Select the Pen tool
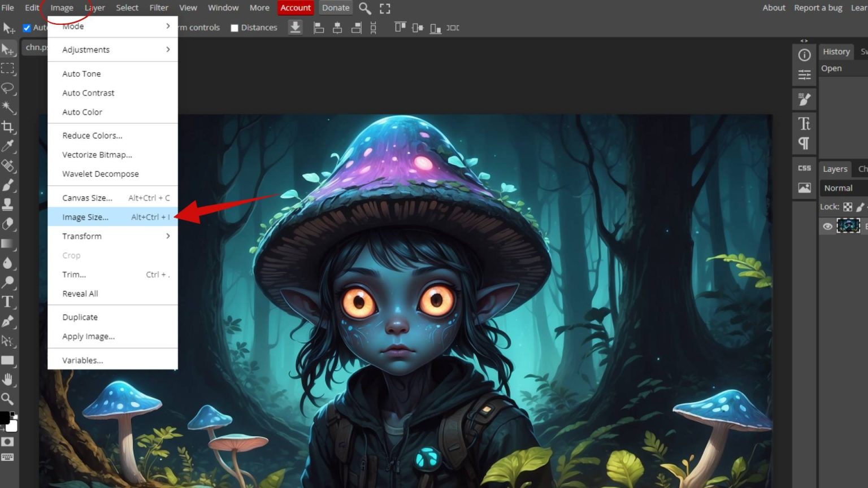868x488 pixels. click(x=8, y=321)
